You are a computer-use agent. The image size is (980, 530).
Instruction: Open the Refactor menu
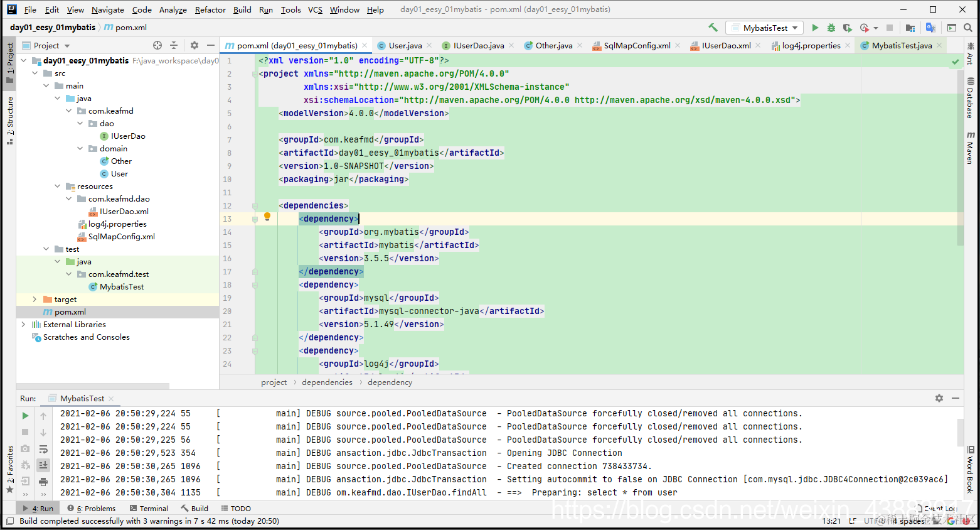210,9
